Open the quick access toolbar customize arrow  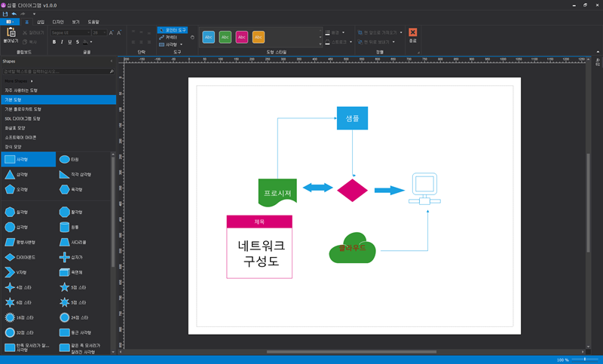(x=34, y=14)
